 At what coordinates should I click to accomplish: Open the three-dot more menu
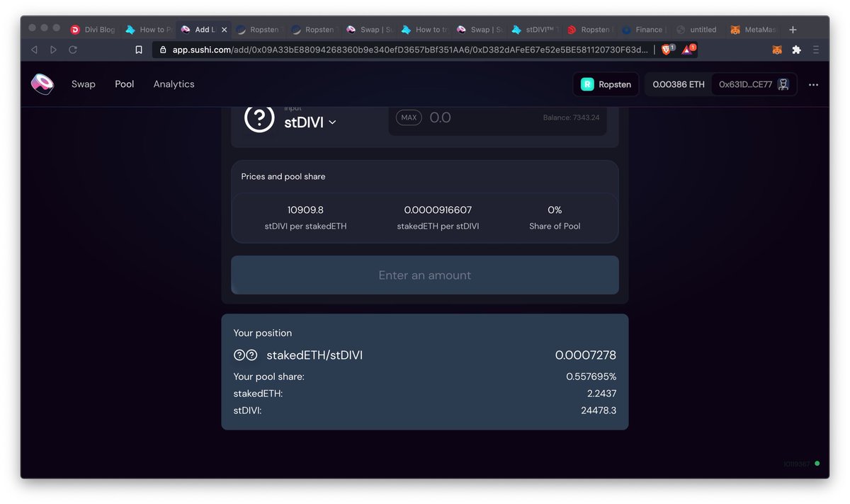click(813, 84)
